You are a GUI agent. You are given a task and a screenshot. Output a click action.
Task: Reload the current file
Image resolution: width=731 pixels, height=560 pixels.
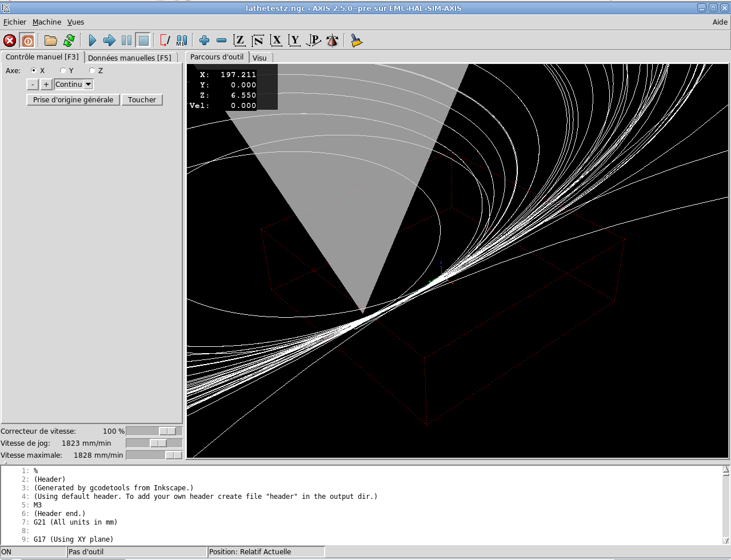tap(69, 41)
